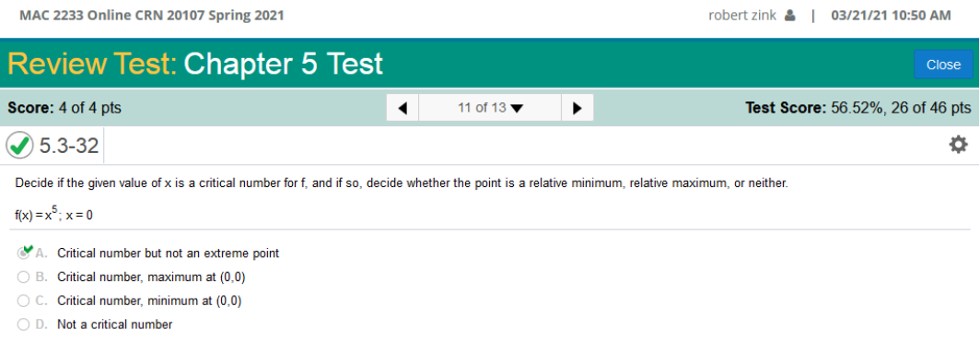Screen dimensions: 980x342
Task: Click the green correct checkmark beside 5.3-32
Action: point(20,146)
